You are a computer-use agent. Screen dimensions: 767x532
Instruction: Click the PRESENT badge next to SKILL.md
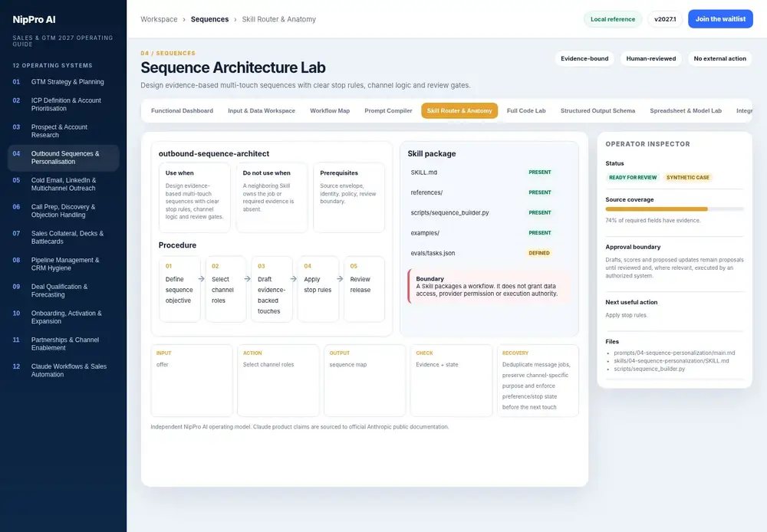click(539, 172)
